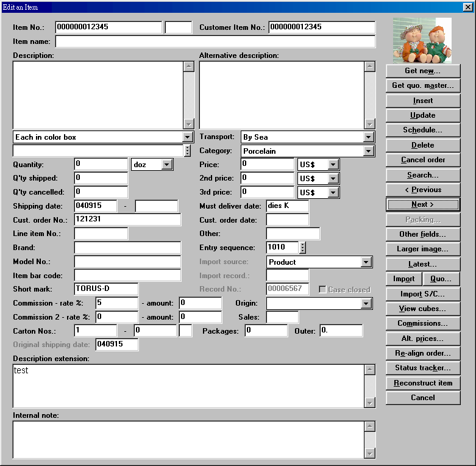The height and width of the screenshot is (466, 476).
Task: Click into the Item name field
Action: pyautogui.click(x=215, y=41)
